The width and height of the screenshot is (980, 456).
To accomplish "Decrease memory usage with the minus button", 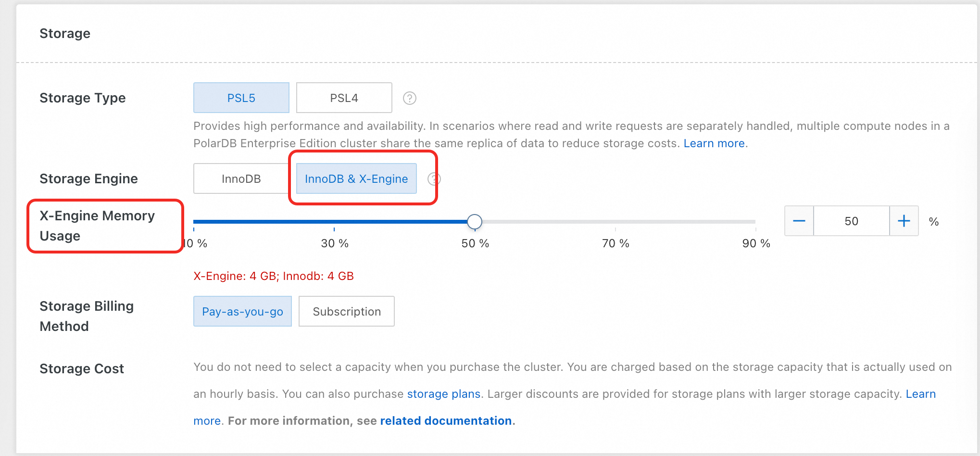I will [x=799, y=221].
